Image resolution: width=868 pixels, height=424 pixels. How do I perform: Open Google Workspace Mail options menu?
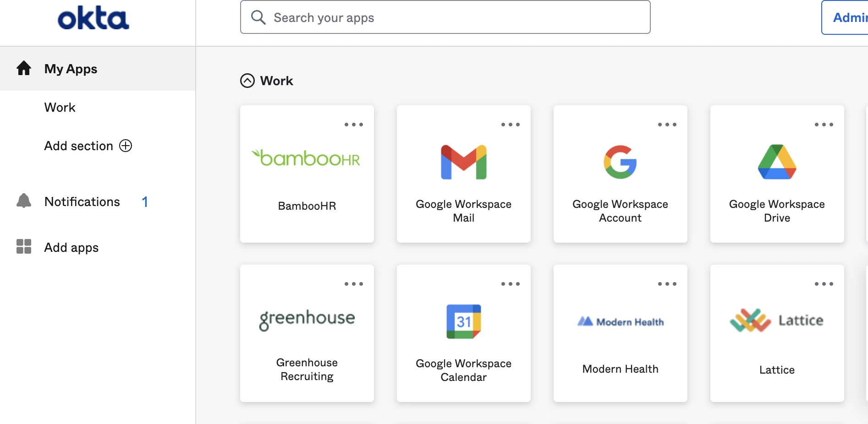[511, 125]
